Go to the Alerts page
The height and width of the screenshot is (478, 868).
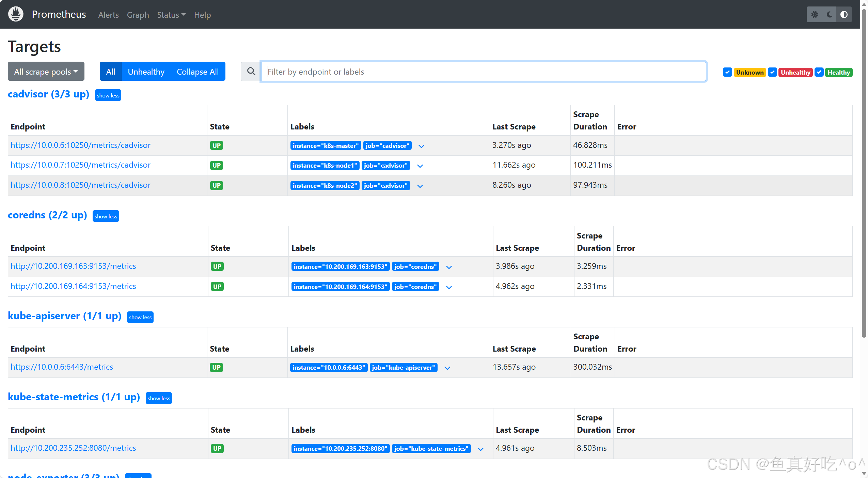click(108, 15)
